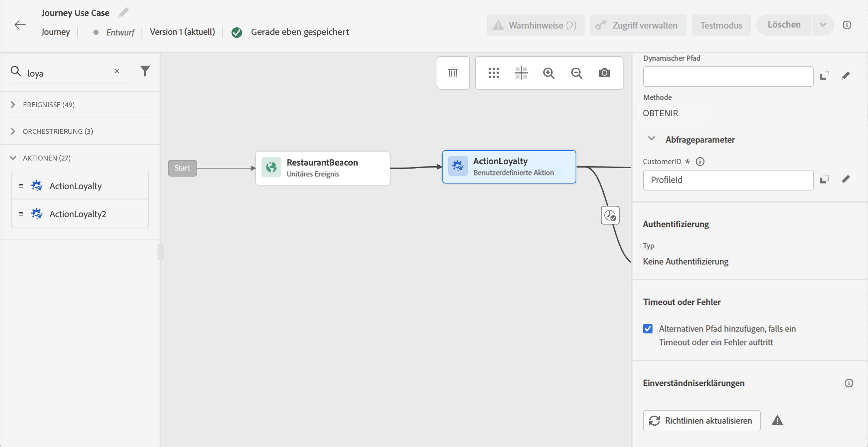The image size is (868, 447).
Task: Edit journey name with pencil icon
Action: point(123,13)
